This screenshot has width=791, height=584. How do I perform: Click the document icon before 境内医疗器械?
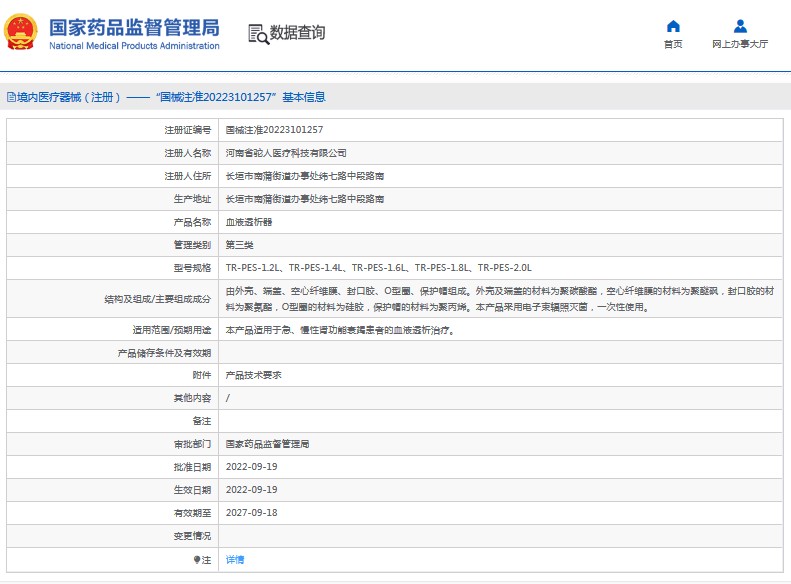click(x=11, y=97)
